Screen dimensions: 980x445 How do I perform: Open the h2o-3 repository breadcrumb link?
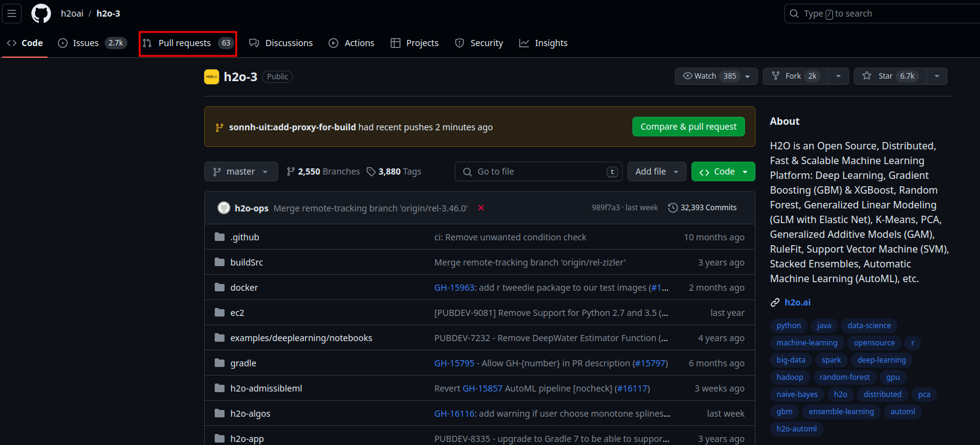click(x=108, y=14)
